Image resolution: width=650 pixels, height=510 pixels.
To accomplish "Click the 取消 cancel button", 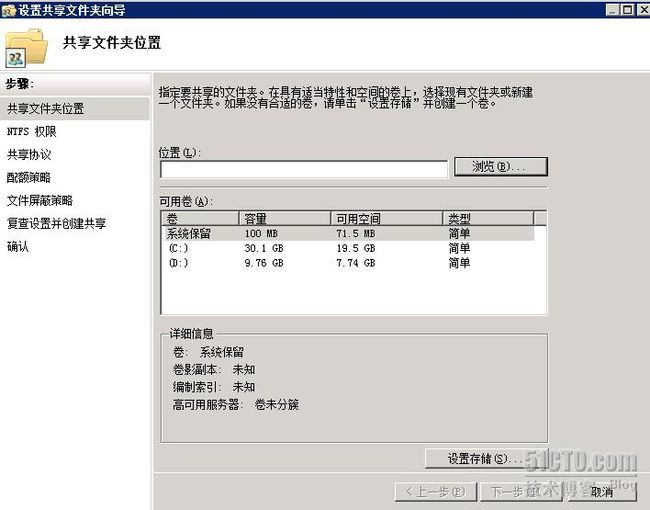I will coord(601,492).
